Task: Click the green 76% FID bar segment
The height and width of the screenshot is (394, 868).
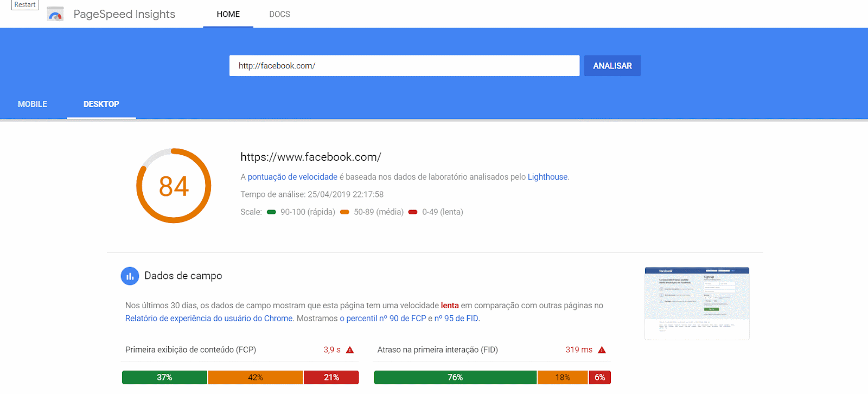Action: (455, 378)
